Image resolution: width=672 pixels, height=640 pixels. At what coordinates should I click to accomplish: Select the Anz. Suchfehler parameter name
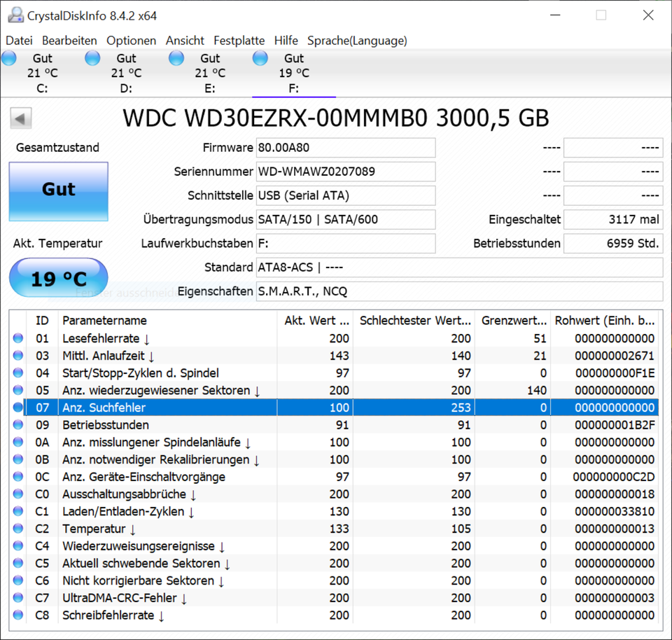(104, 408)
